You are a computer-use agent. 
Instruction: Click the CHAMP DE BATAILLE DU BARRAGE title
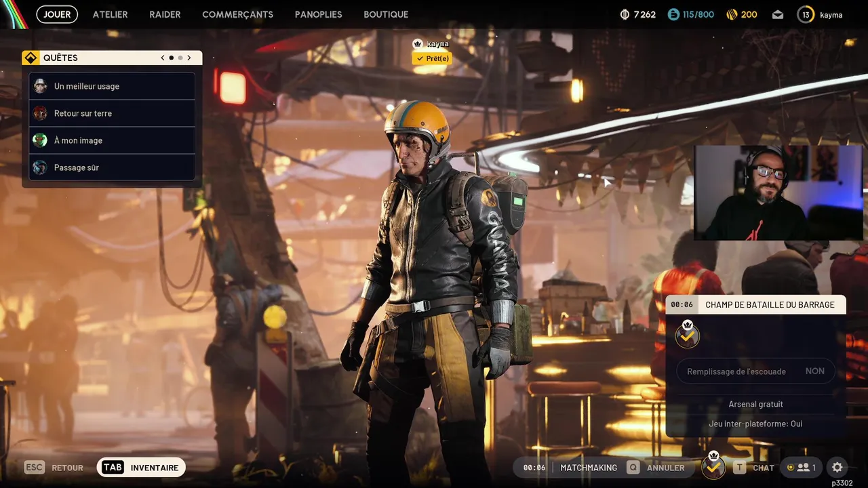(x=770, y=304)
